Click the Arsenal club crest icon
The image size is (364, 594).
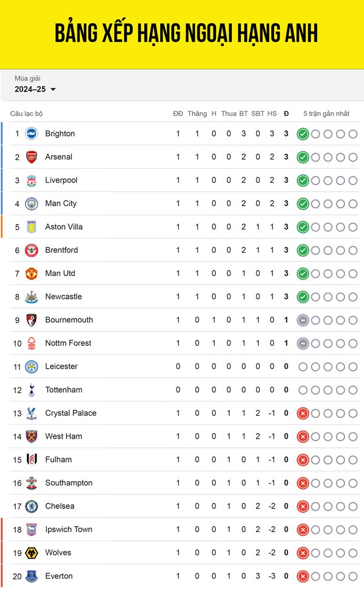point(32,157)
